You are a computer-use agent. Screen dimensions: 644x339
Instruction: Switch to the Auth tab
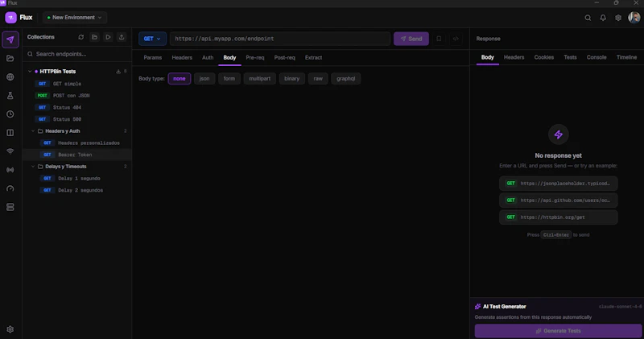pyautogui.click(x=208, y=57)
